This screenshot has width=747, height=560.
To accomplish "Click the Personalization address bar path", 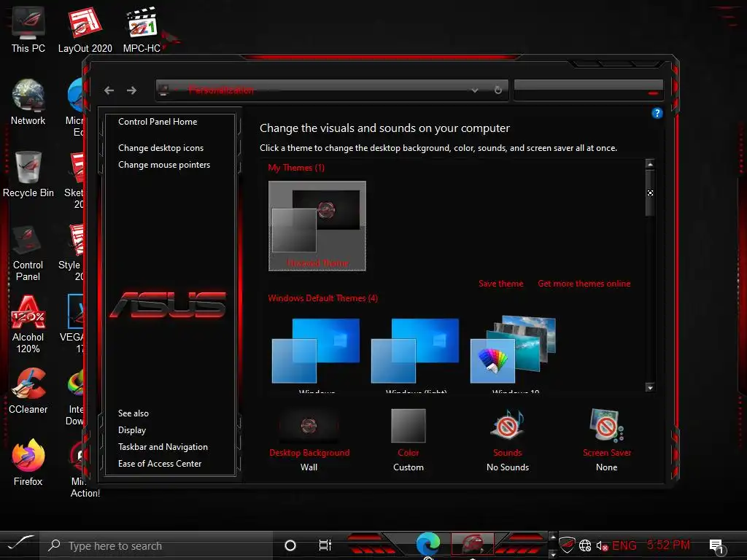I will (220, 90).
